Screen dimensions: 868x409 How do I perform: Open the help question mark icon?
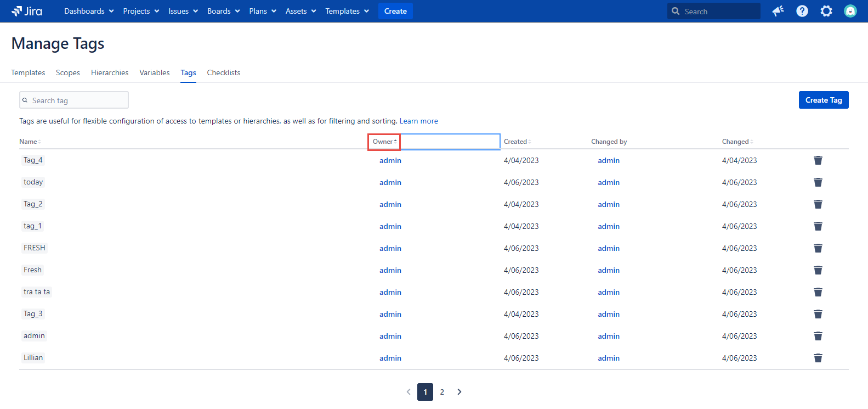pyautogui.click(x=802, y=11)
